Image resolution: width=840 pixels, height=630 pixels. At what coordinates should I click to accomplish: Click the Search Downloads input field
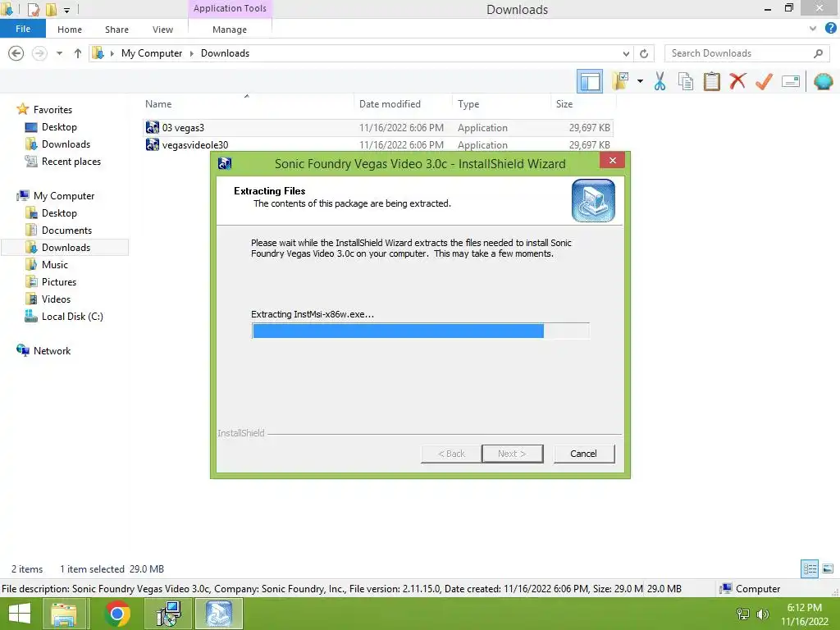(x=746, y=53)
